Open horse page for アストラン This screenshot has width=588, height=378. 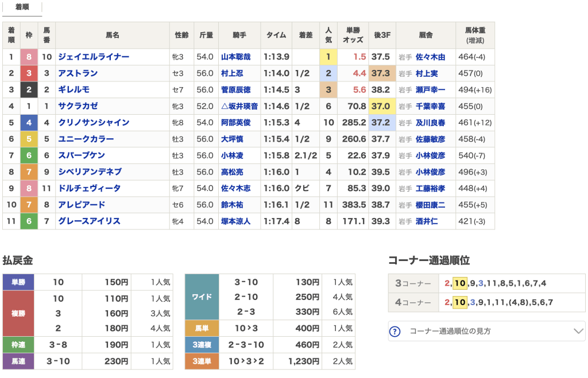pyautogui.click(x=78, y=73)
